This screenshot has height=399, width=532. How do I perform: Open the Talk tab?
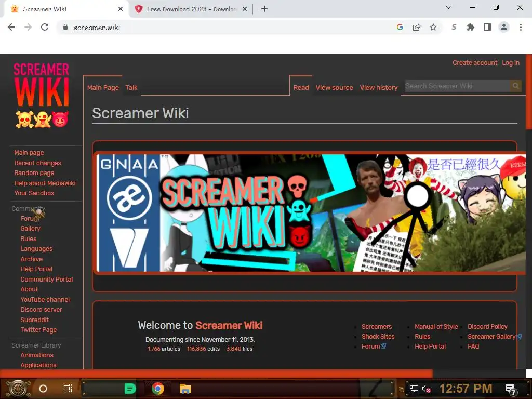click(131, 87)
